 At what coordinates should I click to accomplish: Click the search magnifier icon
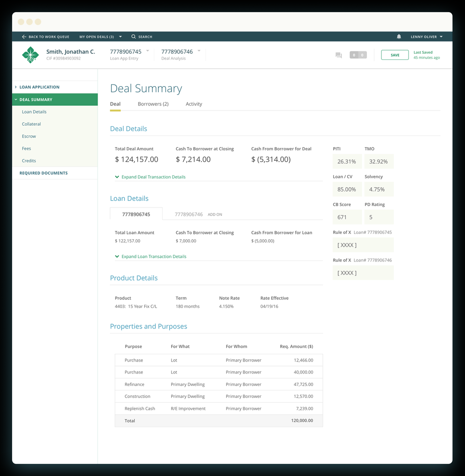(133, 36)
